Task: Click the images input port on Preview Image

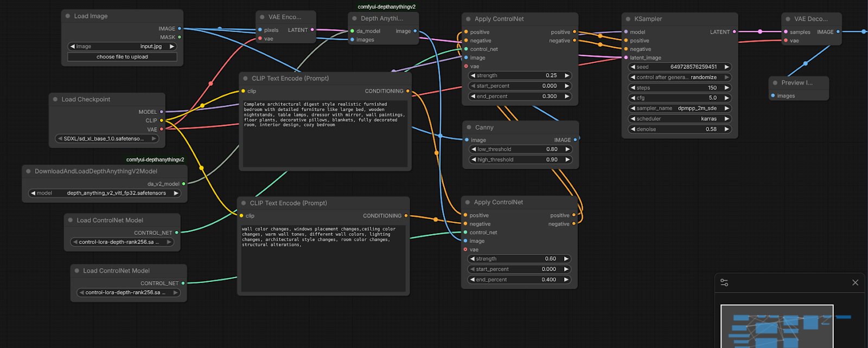Action: [773, 96]
